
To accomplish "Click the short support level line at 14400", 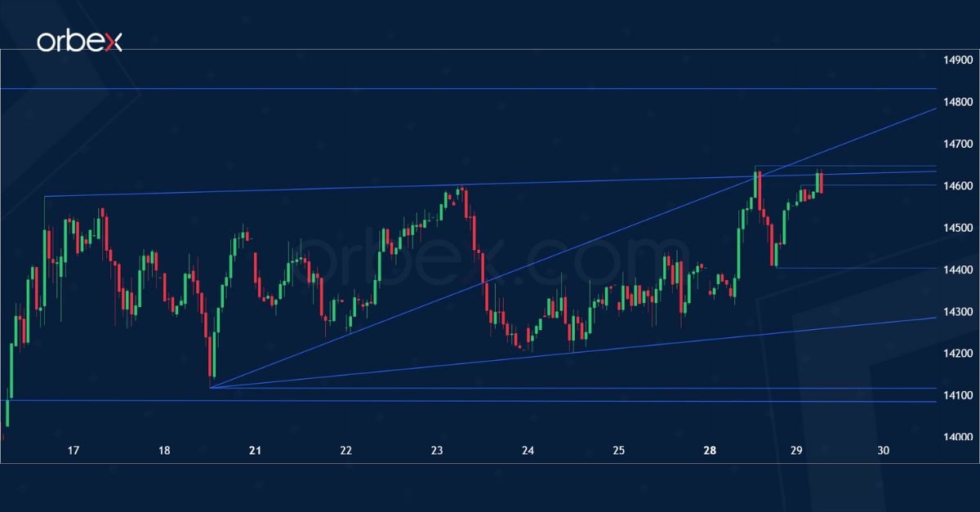I will click(x=857, y=268).
